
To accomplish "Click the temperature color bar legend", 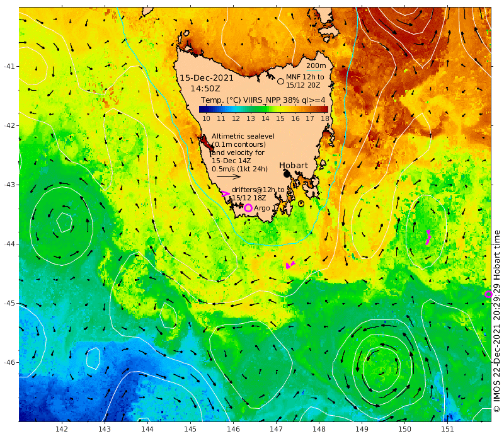I will (263, 109).
